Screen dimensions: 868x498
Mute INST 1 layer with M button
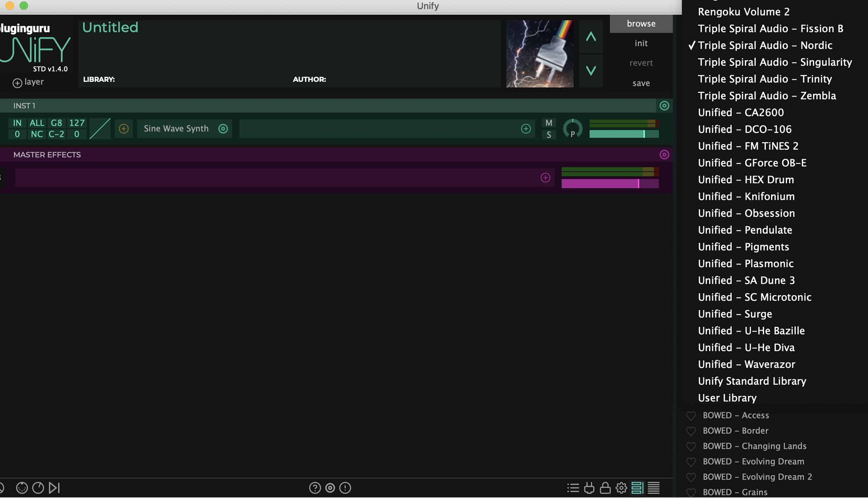pos(549,123)
